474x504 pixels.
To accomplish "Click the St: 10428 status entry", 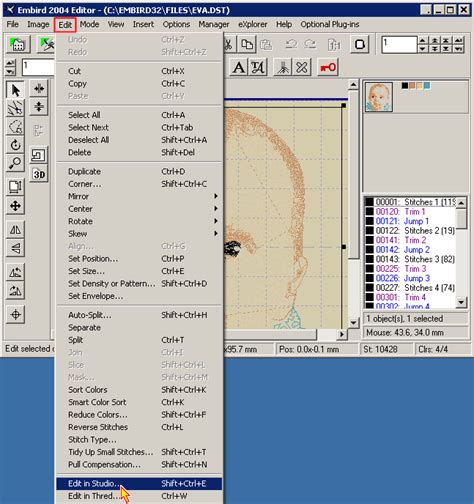I will pyautogui.click(x=386, y=349).
